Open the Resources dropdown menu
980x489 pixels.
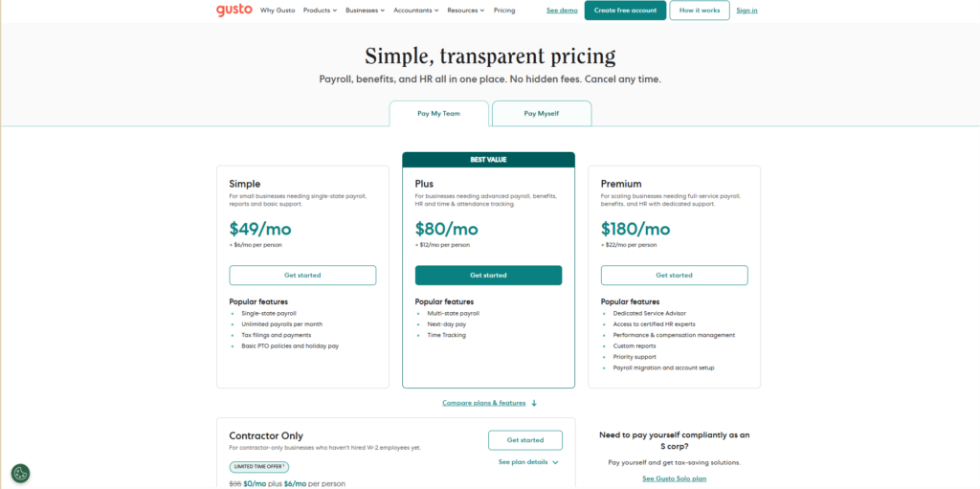[466, 11]
